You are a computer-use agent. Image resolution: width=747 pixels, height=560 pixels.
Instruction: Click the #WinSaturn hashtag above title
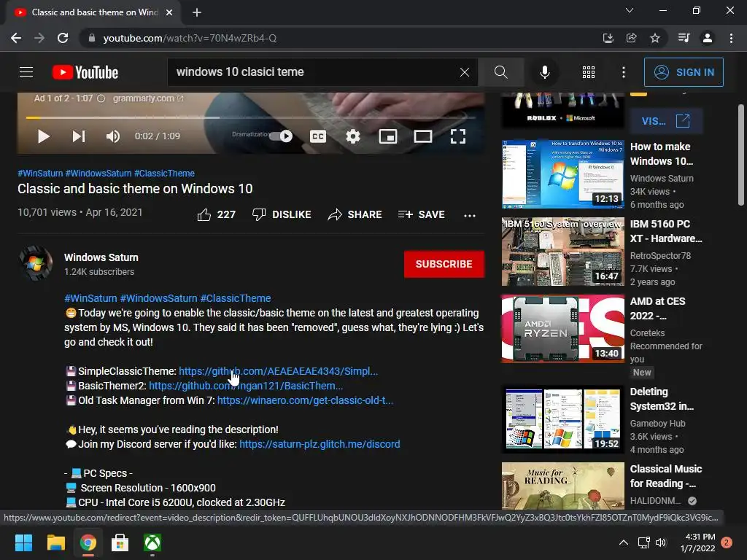pos(40,174)
